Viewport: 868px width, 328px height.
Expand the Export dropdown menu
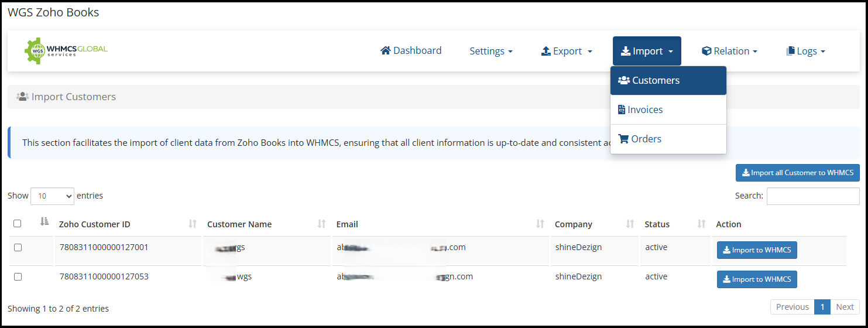(567, 52)
